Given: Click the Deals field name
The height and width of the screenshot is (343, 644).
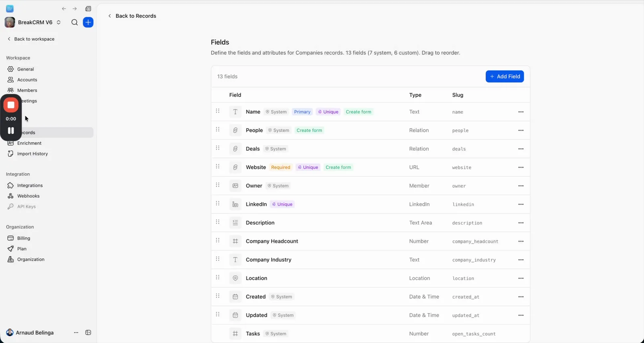Looking at the screenshot, I should point(253,149).
